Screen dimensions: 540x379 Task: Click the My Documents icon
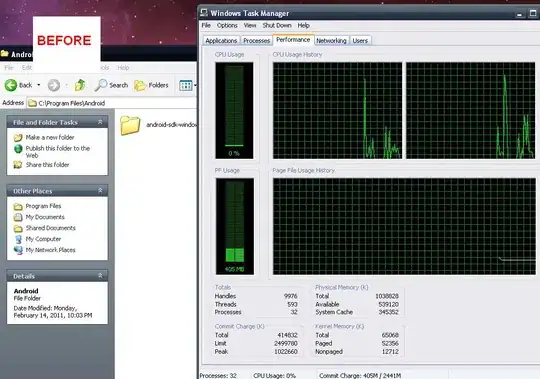coord(18,217)
